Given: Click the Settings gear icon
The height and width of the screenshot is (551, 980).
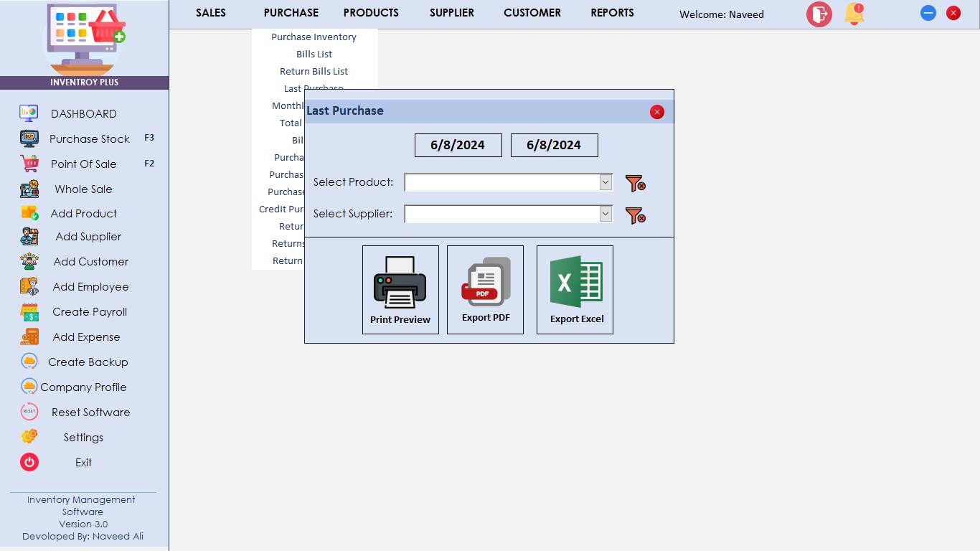Looking at the screenshot, I should [x=29, y=437].
